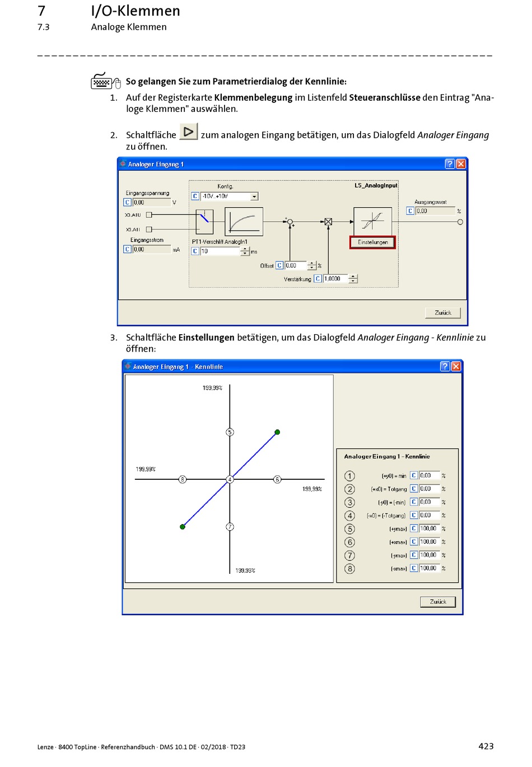This screenshot has width=532, height=767.
Task: Click the C icon for (+ymax)
Action: pos(414,528)
